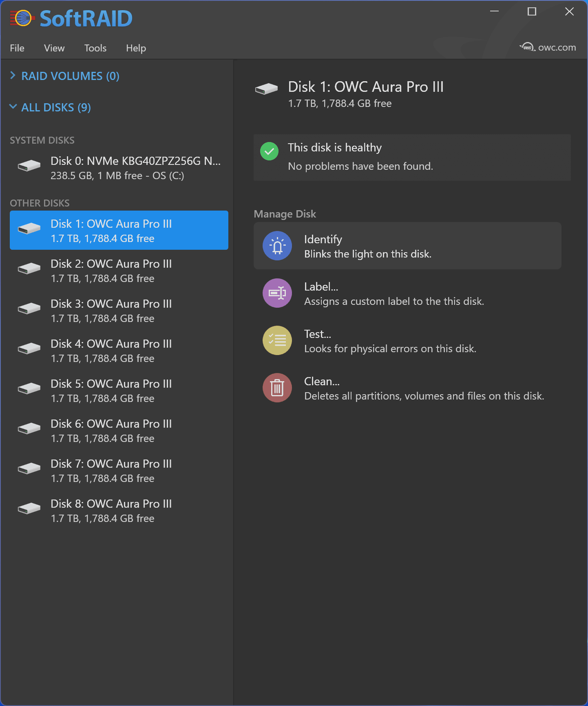Viewport: 588px width, 706px height.
Task: Click the Disk 8 drive icon
Action: [x=29, y=509]
